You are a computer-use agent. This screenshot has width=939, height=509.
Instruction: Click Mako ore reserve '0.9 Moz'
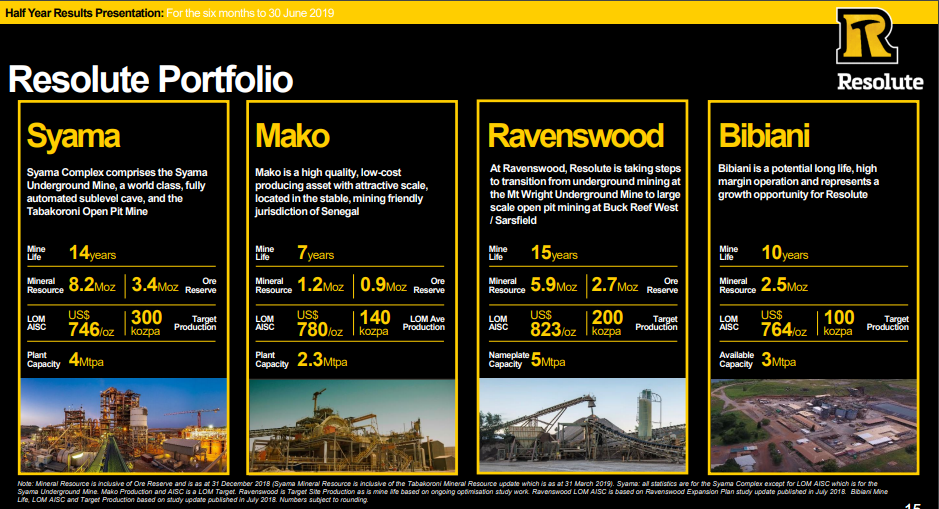point(383,284)
